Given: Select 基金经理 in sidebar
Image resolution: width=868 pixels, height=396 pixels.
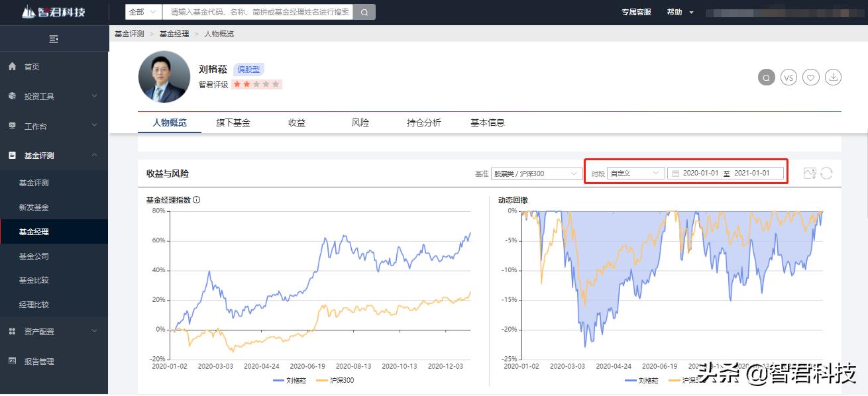Looking at the screenshot, I should pos(54,232).
